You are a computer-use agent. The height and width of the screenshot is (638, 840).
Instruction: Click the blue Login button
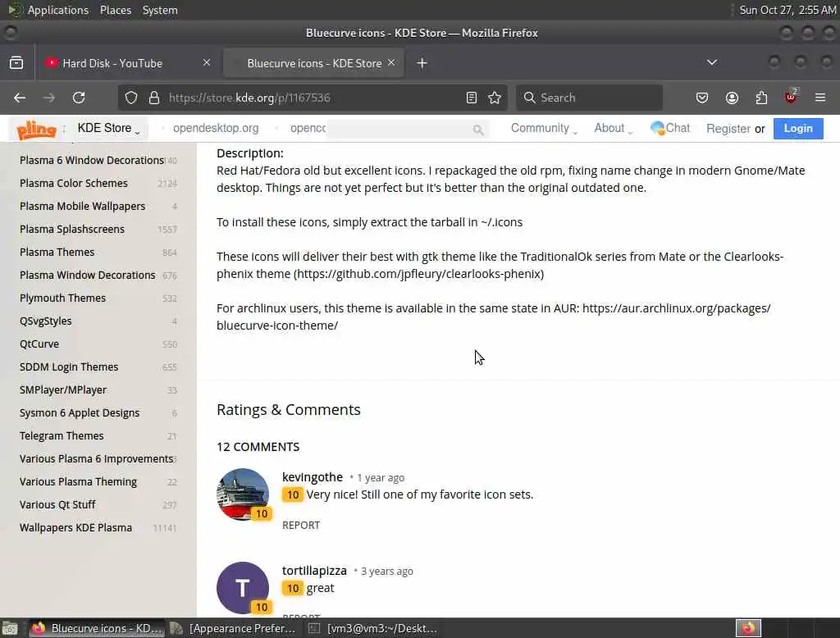point(797,129)
